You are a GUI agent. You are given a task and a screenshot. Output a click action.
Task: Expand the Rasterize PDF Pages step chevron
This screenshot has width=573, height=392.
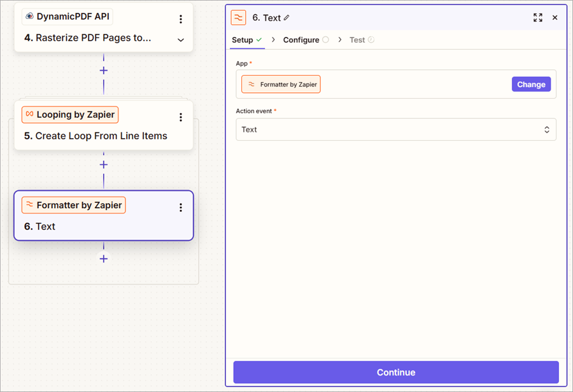(x=181, y=40)
